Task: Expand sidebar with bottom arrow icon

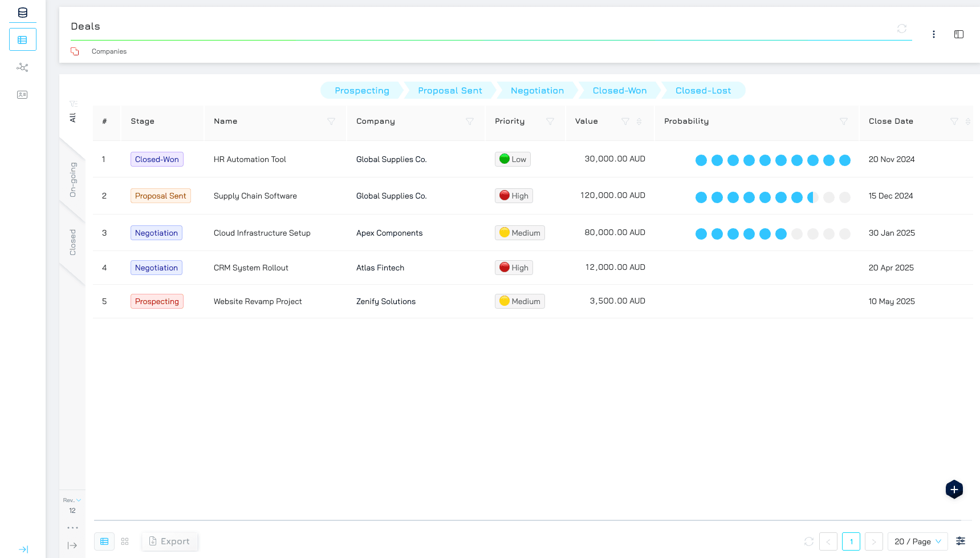Action: click(23, 549)
